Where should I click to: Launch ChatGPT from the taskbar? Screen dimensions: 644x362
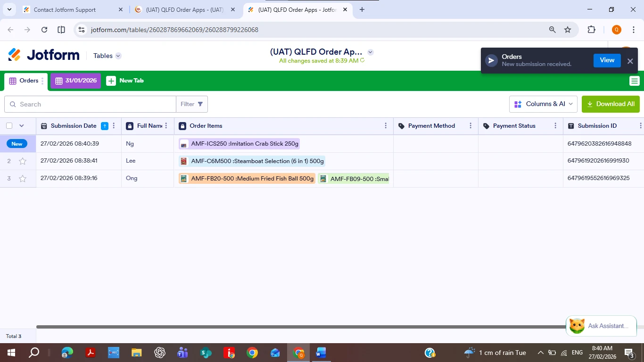point(159,352)
